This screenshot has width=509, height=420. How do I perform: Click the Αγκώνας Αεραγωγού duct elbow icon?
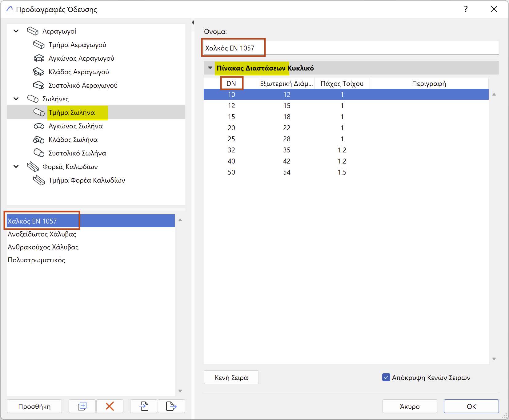pyautogui.click(x=39, y=58)
